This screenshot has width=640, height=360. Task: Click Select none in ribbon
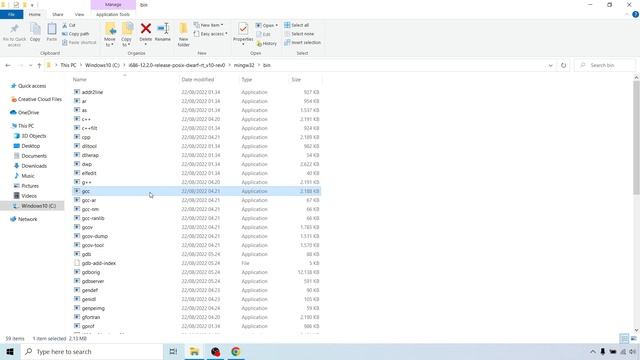(299, 34)
